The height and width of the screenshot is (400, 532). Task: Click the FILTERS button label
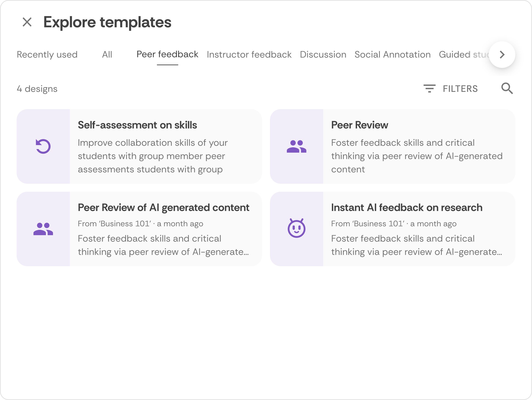tap(460, 89)
